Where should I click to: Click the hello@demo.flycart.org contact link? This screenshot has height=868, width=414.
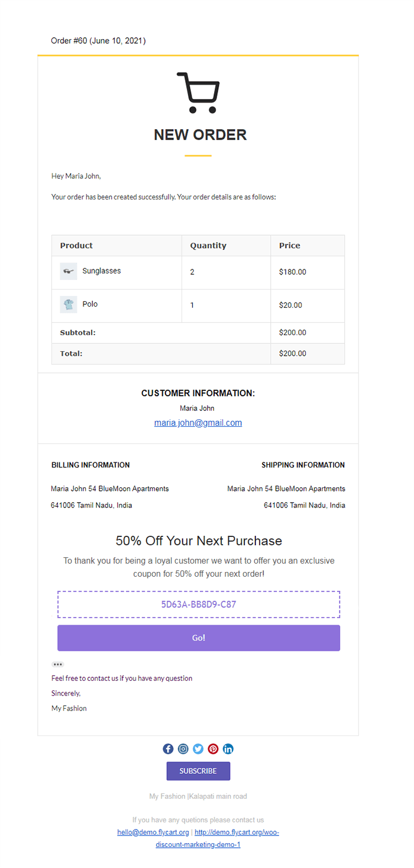click(x=153, y=832)
